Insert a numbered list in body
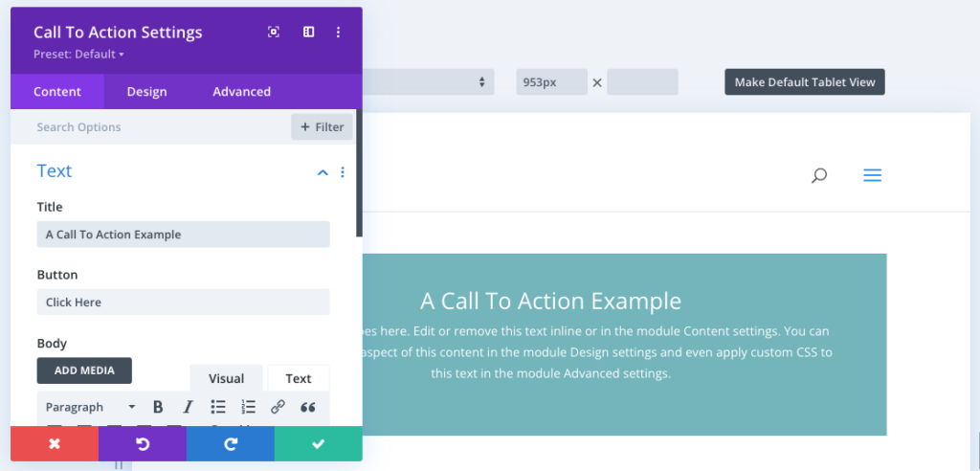The width and height of the screenshot is (980, 471). point(248,407)
